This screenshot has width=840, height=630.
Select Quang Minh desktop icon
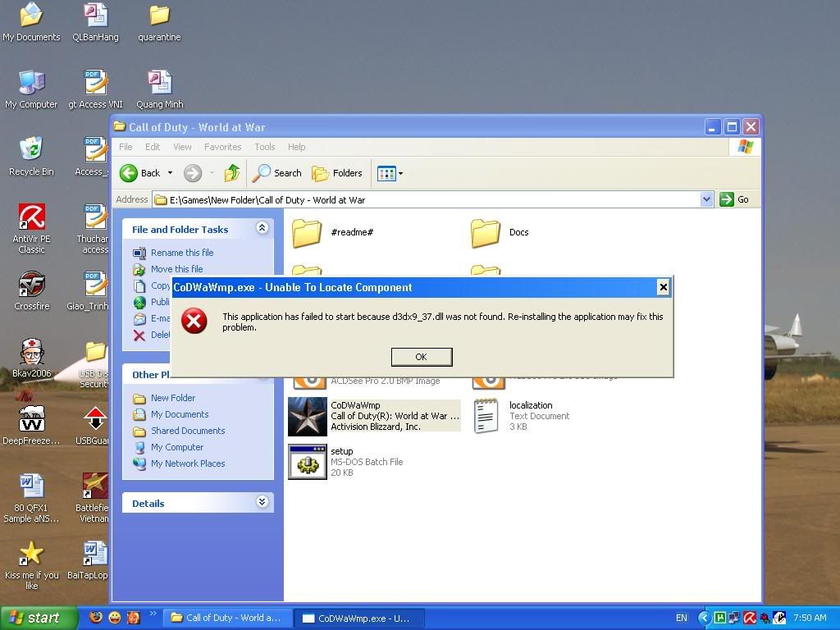click(159, 90)
